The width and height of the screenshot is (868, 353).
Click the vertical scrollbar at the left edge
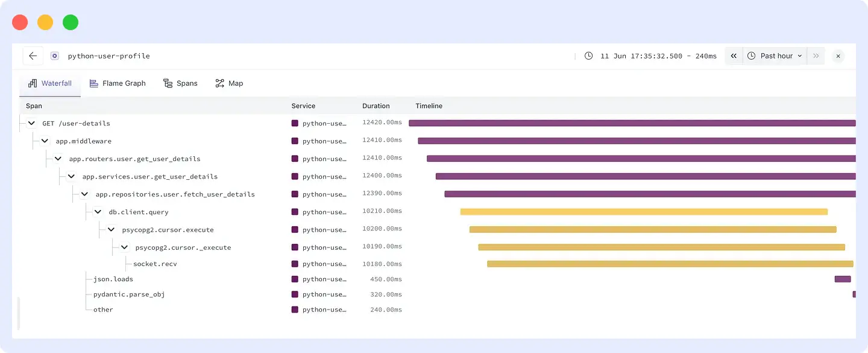(18, 313)
